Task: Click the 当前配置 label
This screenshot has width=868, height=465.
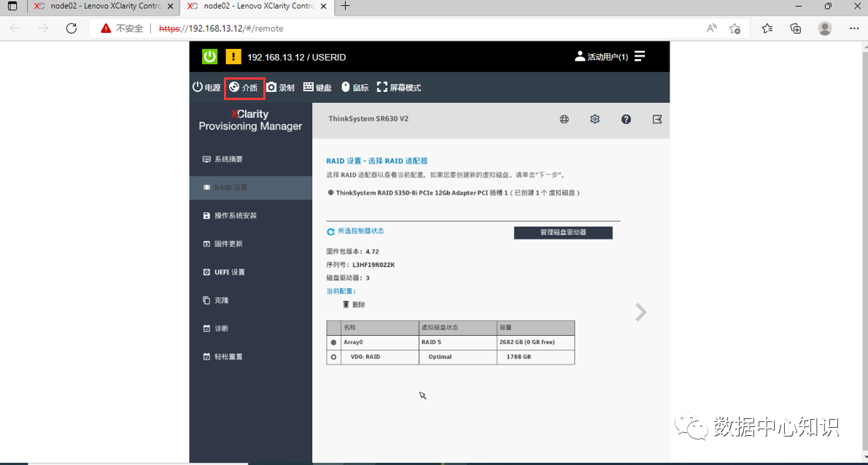Action: (x=341, y=291)
